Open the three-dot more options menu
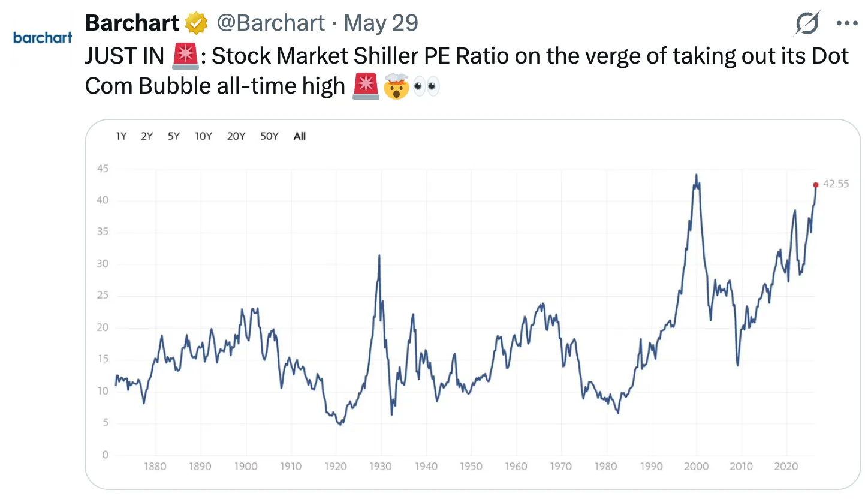 click(x=846, y=24)
